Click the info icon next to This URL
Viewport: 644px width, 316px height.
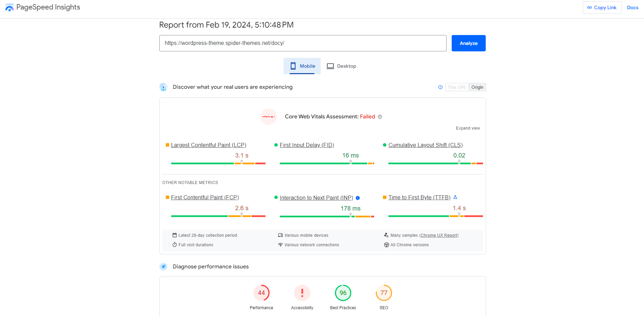[x=440, y=87]
